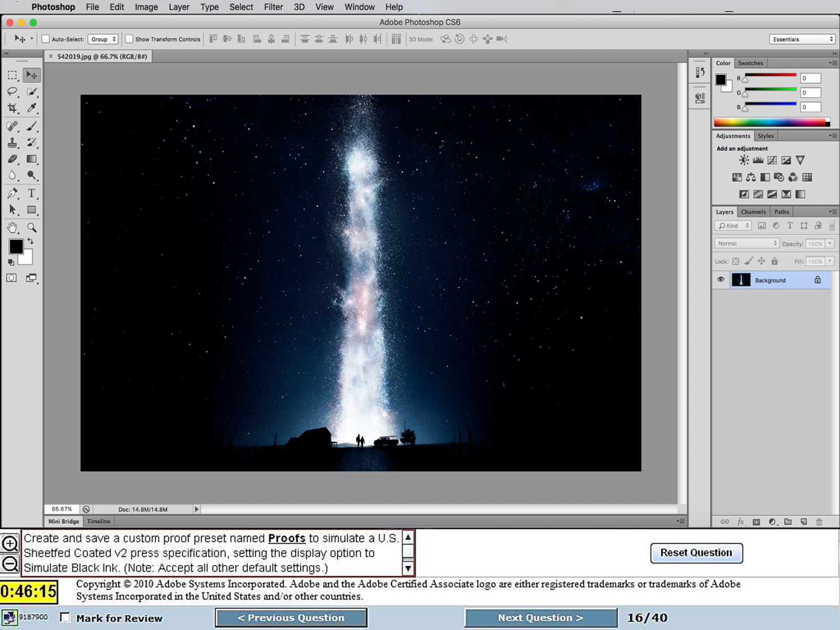
Task: Open the Normal blend mode dropdown
Action: click(746, 244)
